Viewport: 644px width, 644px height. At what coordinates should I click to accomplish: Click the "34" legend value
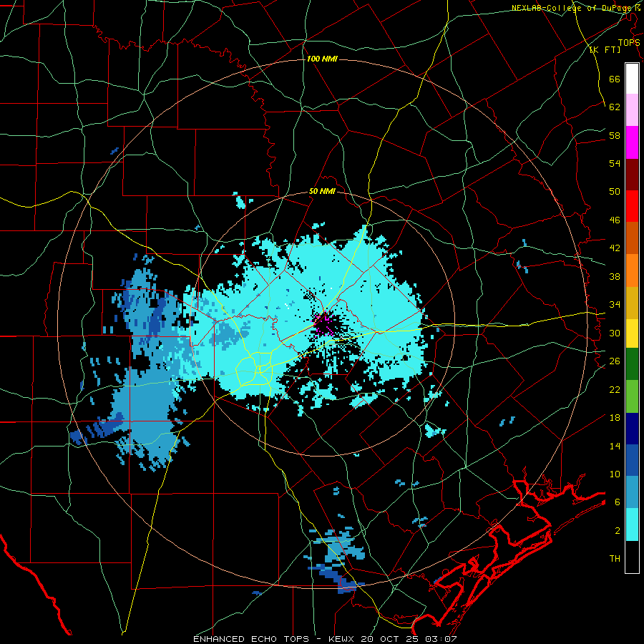click(615, 304)
